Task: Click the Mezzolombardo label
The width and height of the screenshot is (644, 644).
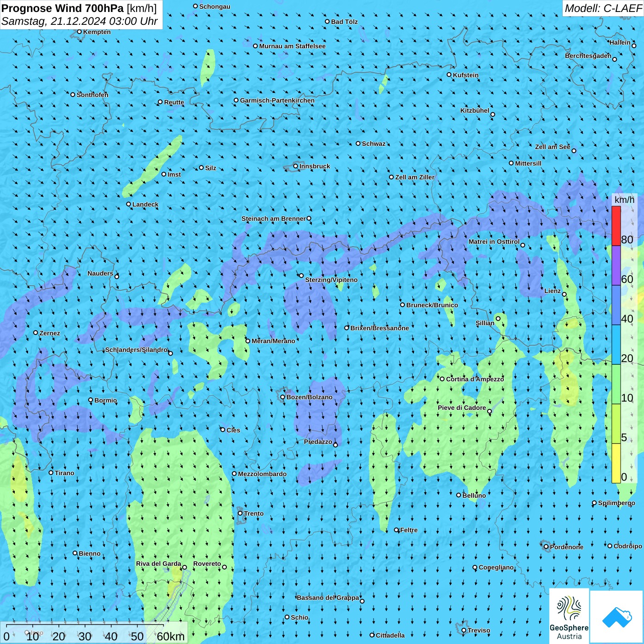Action: tap(262, 474)
